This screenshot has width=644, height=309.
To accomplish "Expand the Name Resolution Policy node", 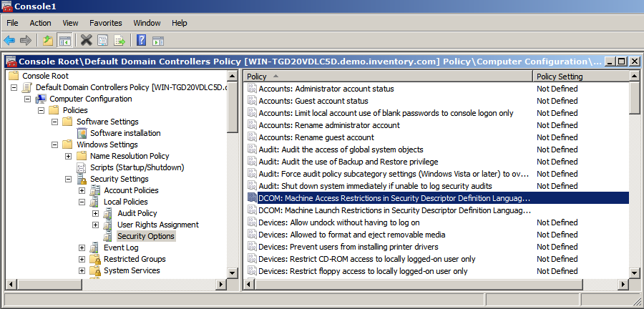I will pos(68,156).
